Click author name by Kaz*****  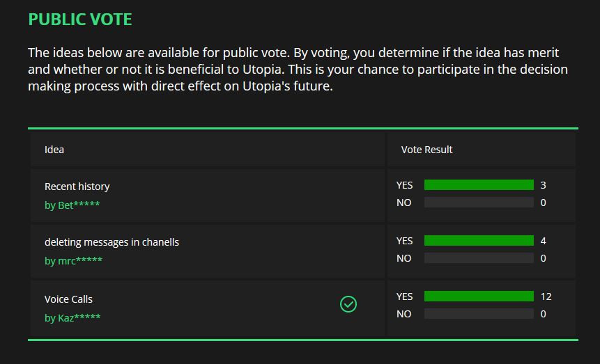click(72, 318)
